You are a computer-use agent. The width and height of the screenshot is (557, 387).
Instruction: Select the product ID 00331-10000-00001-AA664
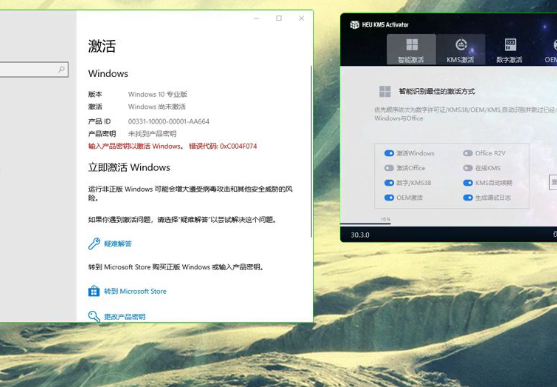click(169, 122)
